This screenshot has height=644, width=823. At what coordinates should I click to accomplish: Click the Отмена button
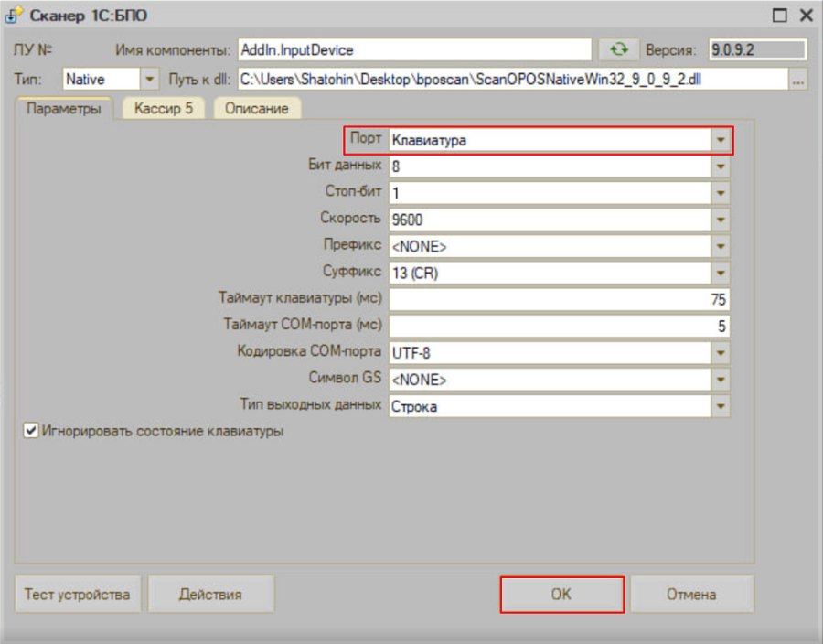point(691,594)
